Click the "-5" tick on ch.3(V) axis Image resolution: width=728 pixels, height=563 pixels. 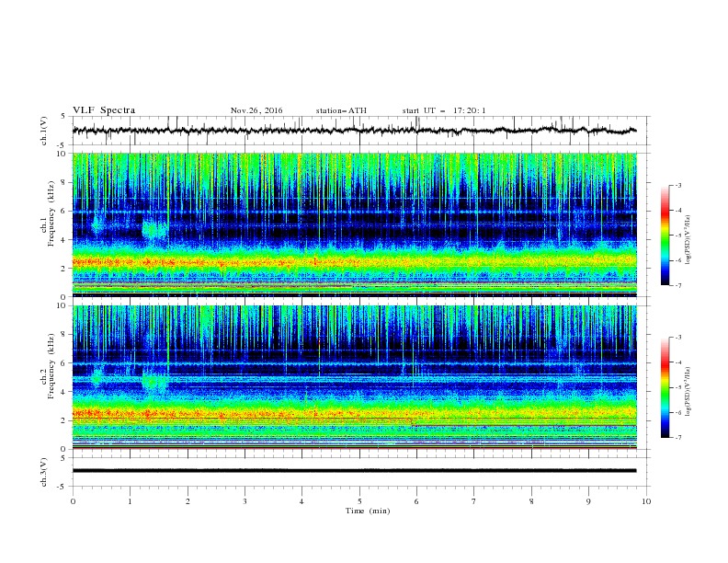click(x=63, y=487)
